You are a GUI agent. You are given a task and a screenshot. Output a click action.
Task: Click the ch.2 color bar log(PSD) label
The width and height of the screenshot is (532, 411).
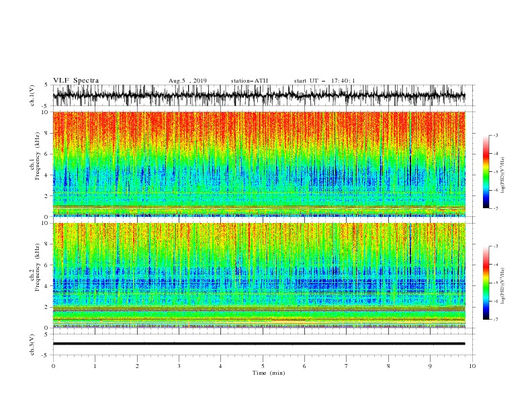point(502,286)
